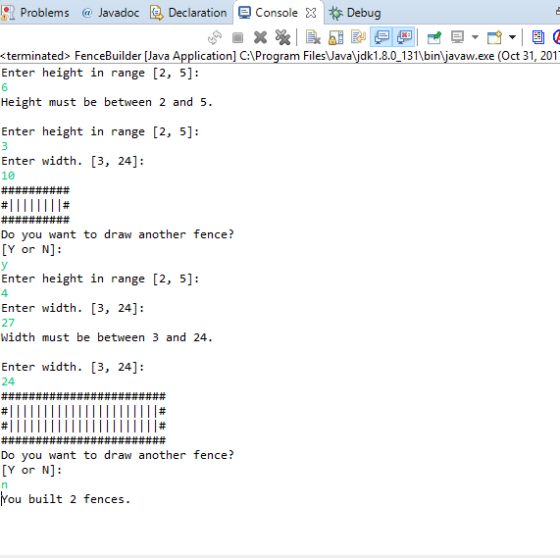Viewport: 560px width, 558px height.
Task: Remove all terminated launches with double X
Action: [x=283, y=37]
